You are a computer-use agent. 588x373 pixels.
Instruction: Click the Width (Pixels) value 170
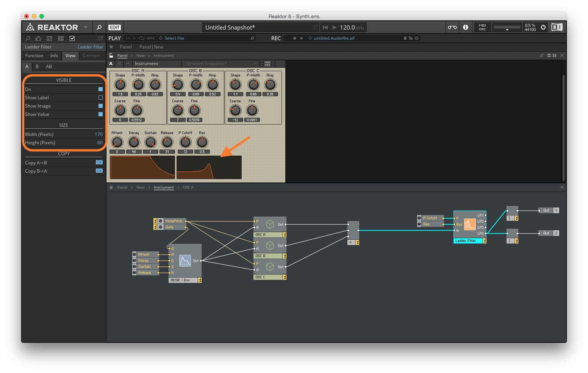[x=99, y=134]
